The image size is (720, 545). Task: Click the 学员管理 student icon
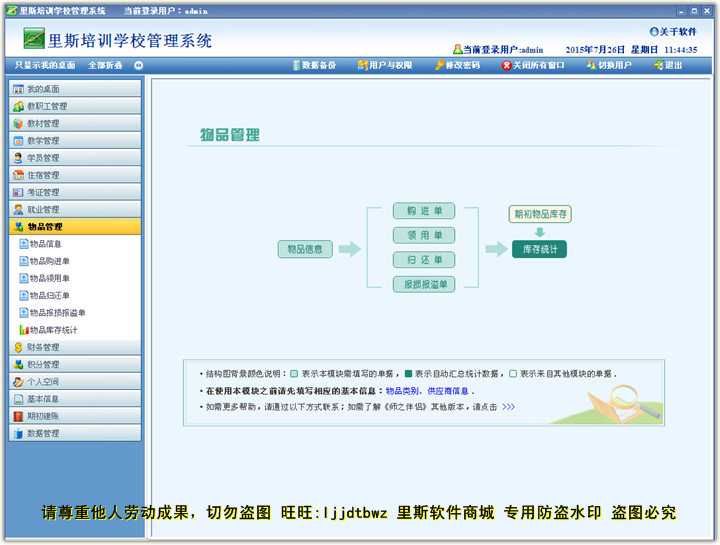pos(18,158)
